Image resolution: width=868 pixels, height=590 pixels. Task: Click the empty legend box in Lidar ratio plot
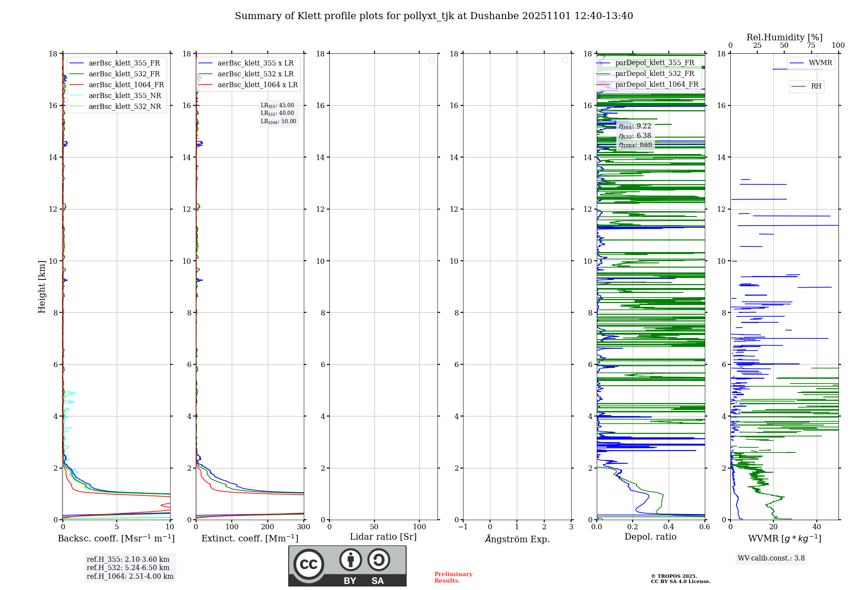pyautogui.click(x=431, y=60)
